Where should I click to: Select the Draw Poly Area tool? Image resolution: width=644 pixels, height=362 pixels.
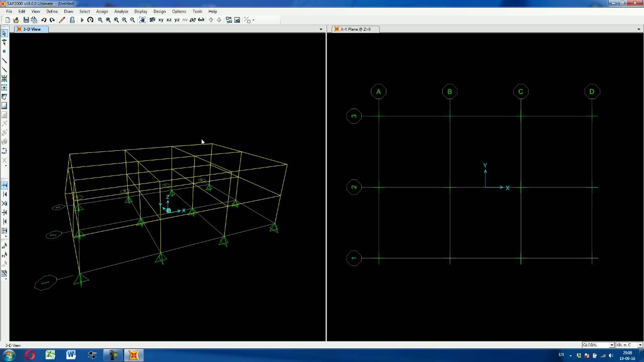[x=5, y=97]
